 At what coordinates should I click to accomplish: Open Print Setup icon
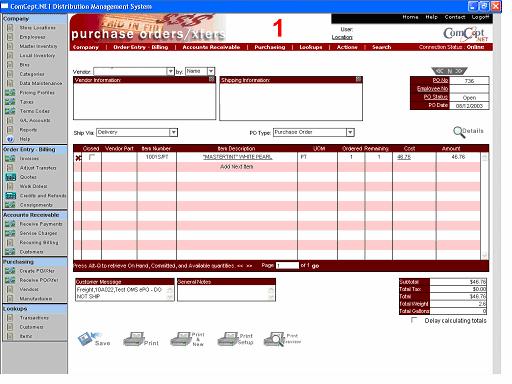pos(228,339)
